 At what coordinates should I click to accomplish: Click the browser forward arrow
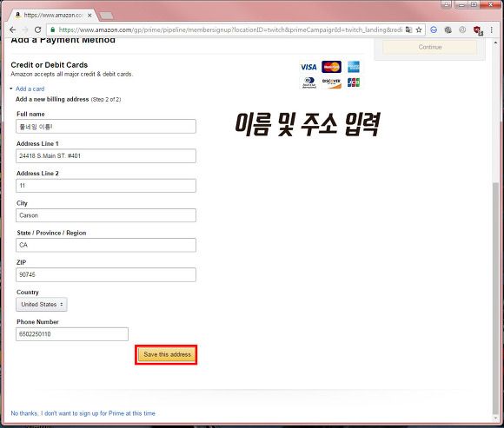coord(25,30)
